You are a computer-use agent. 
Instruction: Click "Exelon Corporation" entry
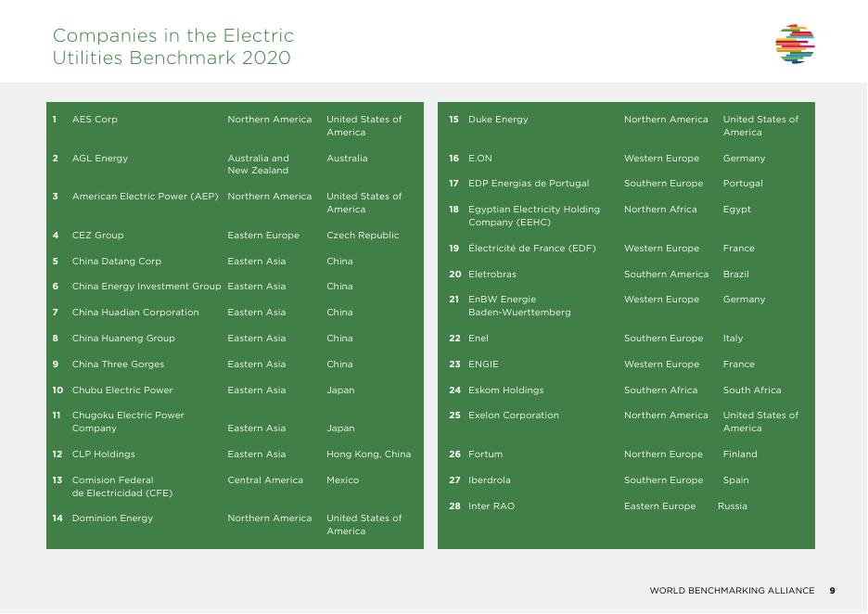(x=513, y=416)
